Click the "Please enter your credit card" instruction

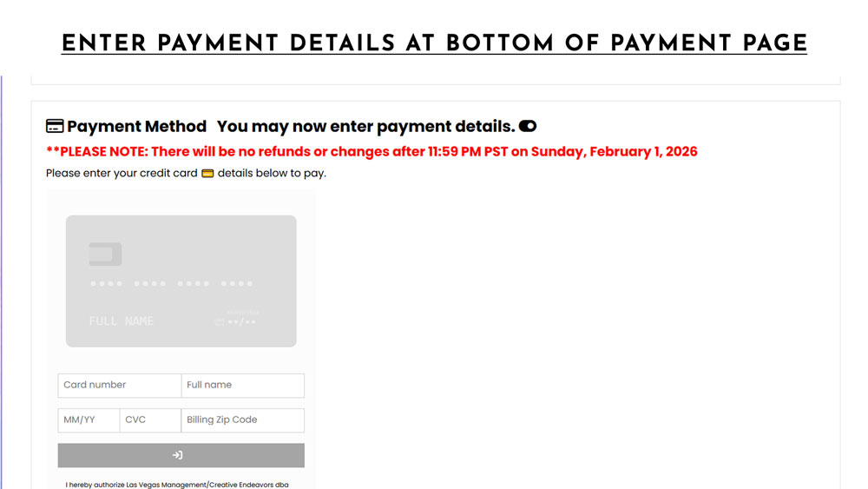pos(122,173)
